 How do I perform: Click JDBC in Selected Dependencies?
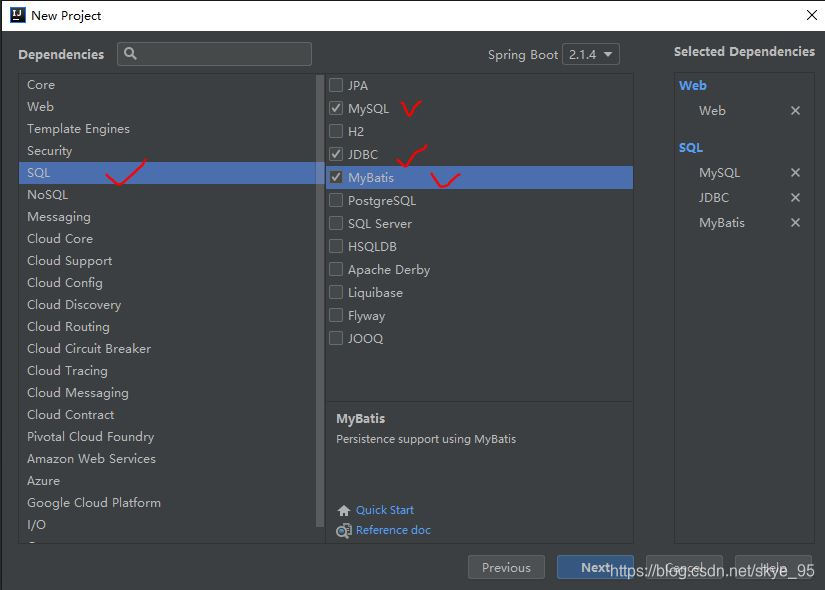714,197
